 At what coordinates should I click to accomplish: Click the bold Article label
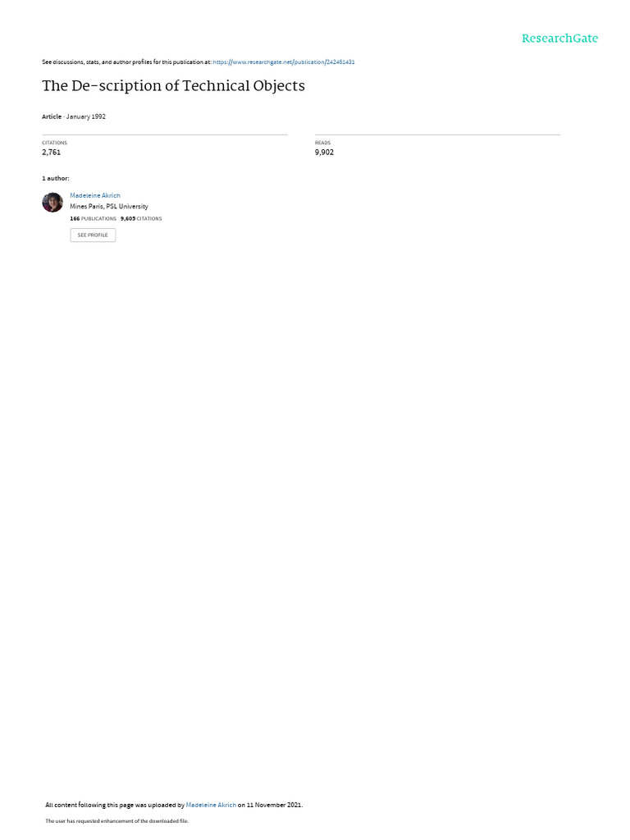[52, 116]
